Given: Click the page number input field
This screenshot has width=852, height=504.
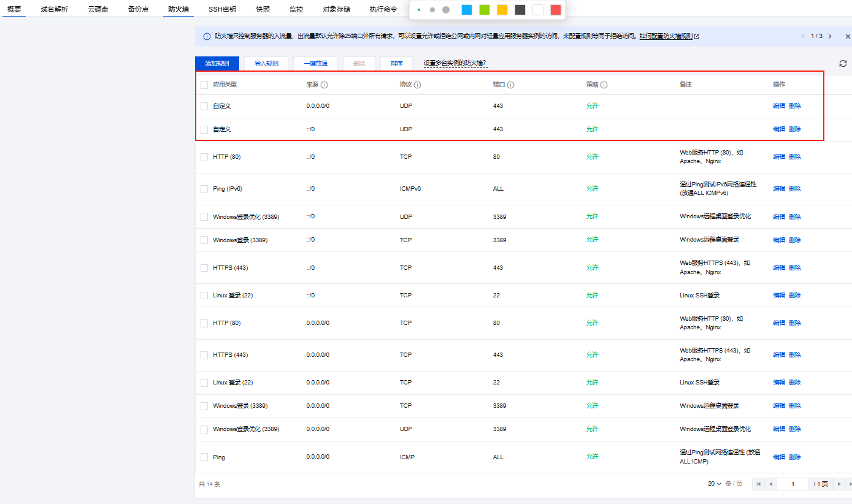Looking at the screenshot, I should click(793, 484).
